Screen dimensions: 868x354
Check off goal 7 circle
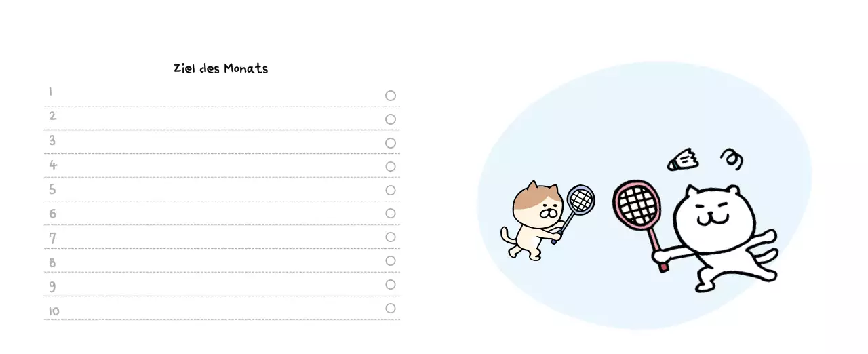[x=391, y=237]
